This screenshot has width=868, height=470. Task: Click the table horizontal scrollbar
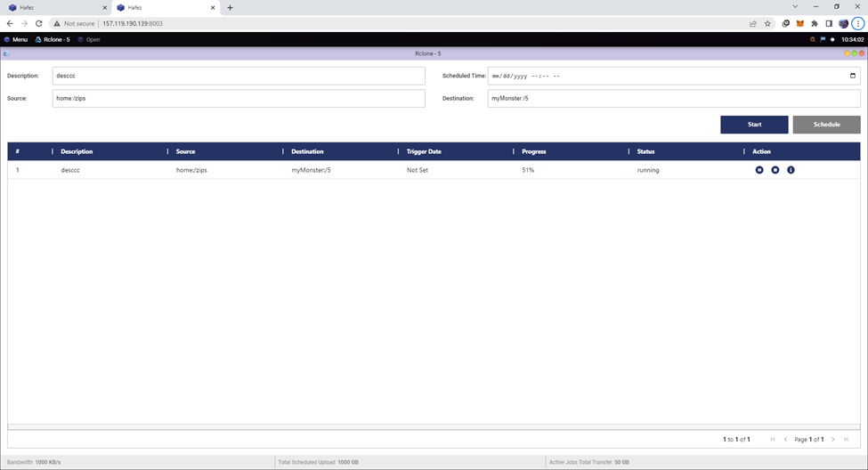coord(434,426)
